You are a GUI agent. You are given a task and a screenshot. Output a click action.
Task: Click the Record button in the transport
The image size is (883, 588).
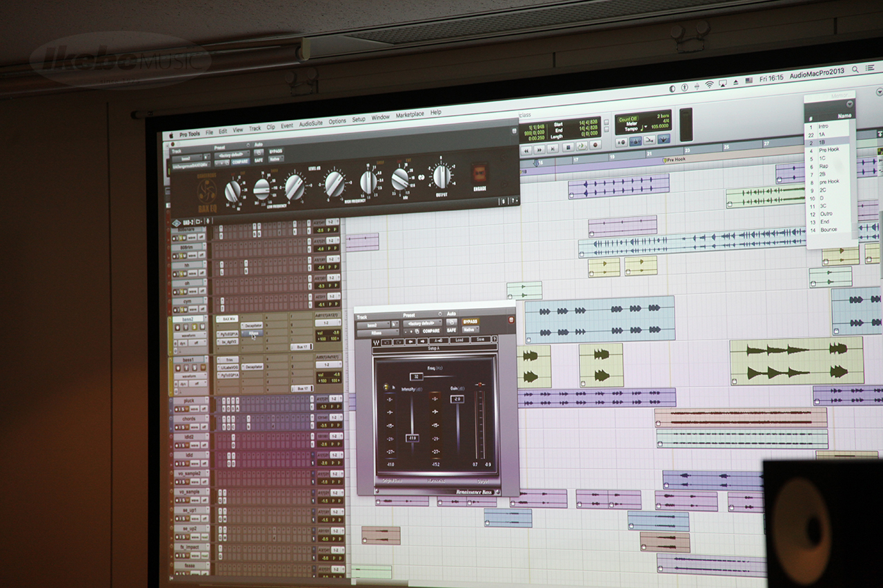tap(595, 145)
